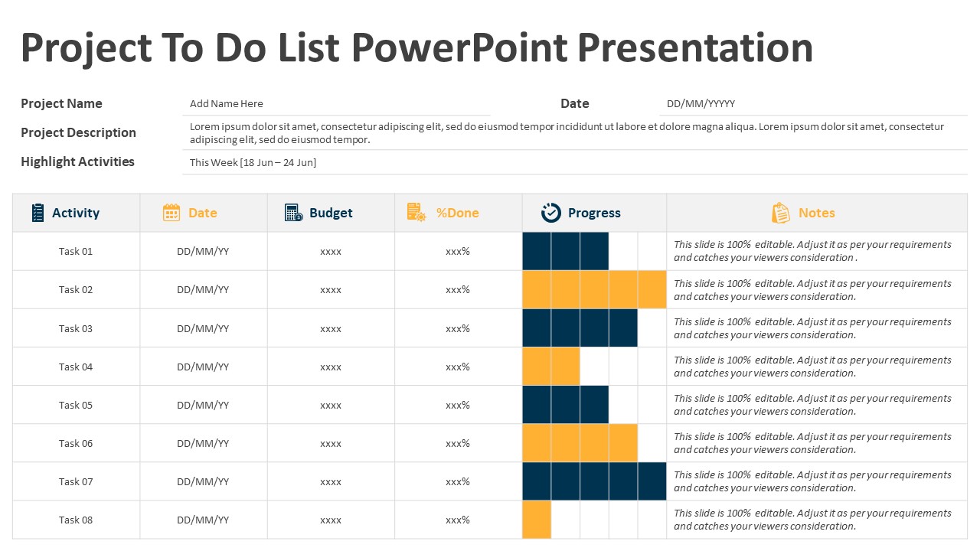Select the DD/MM/YYYYY date field at top

point(701,104)
